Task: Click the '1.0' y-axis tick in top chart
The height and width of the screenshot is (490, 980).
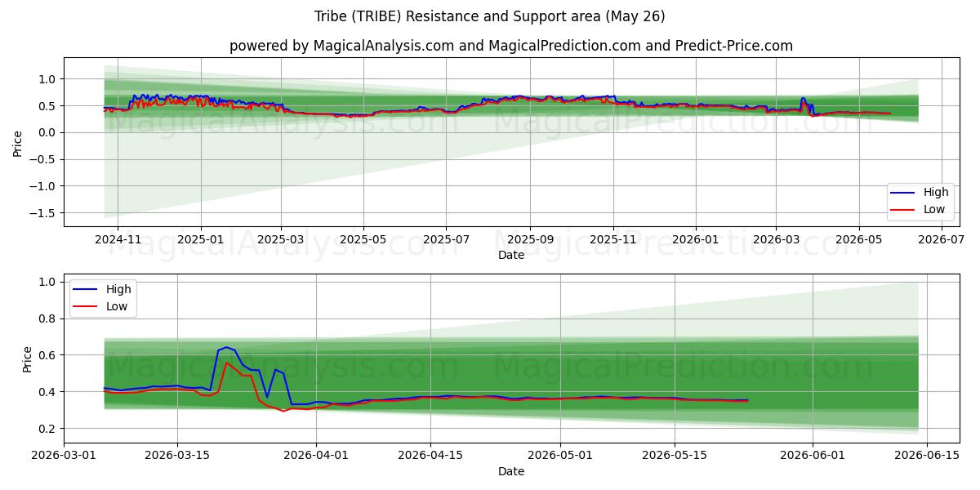Action: coord(49,79)
